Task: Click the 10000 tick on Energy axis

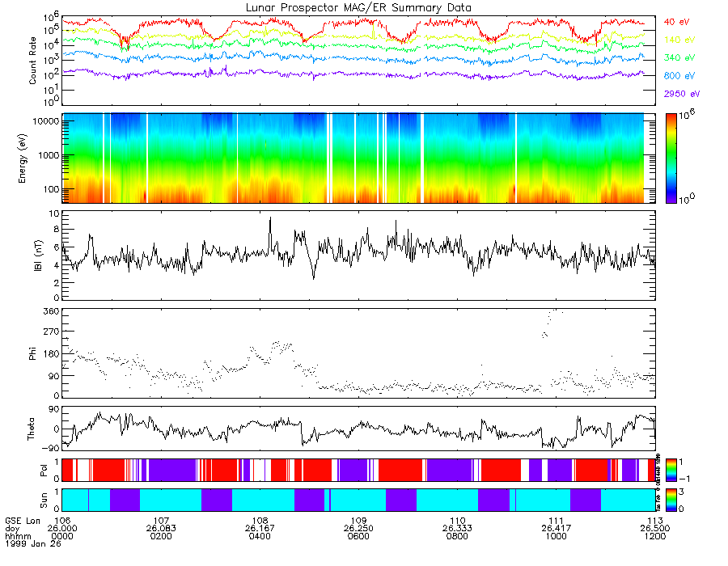Action: coord(45,121)
